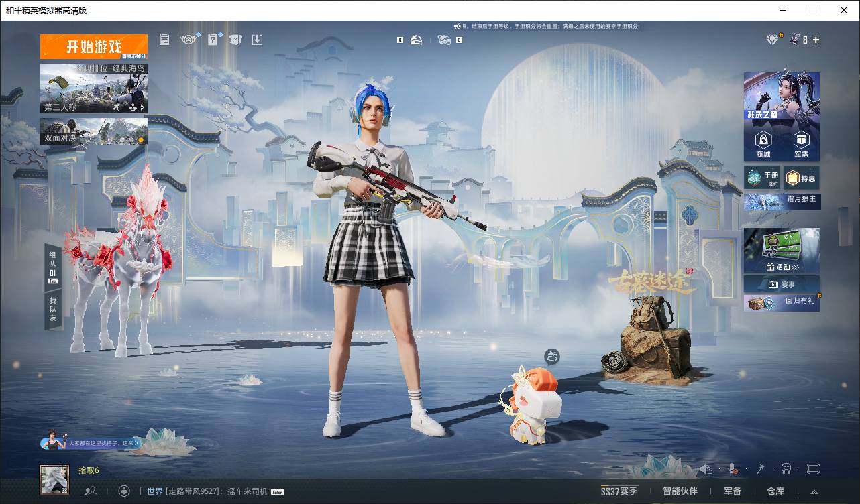Open the 赛事 esports section
Screen dimensions: 860x504
click(782, 284)
